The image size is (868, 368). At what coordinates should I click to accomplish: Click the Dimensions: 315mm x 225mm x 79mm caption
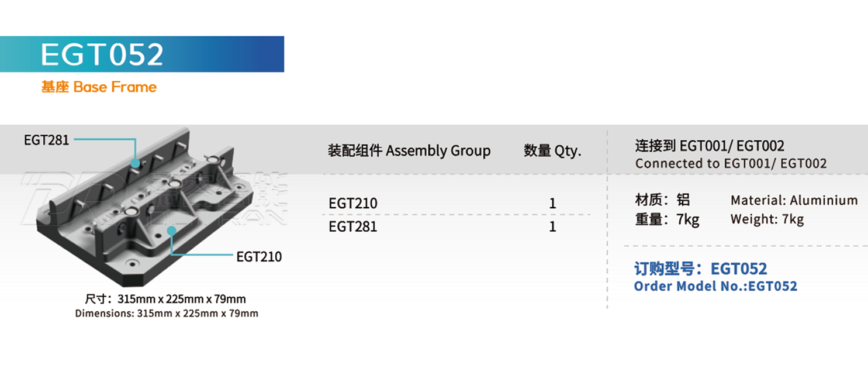click(x=167, y=314)
